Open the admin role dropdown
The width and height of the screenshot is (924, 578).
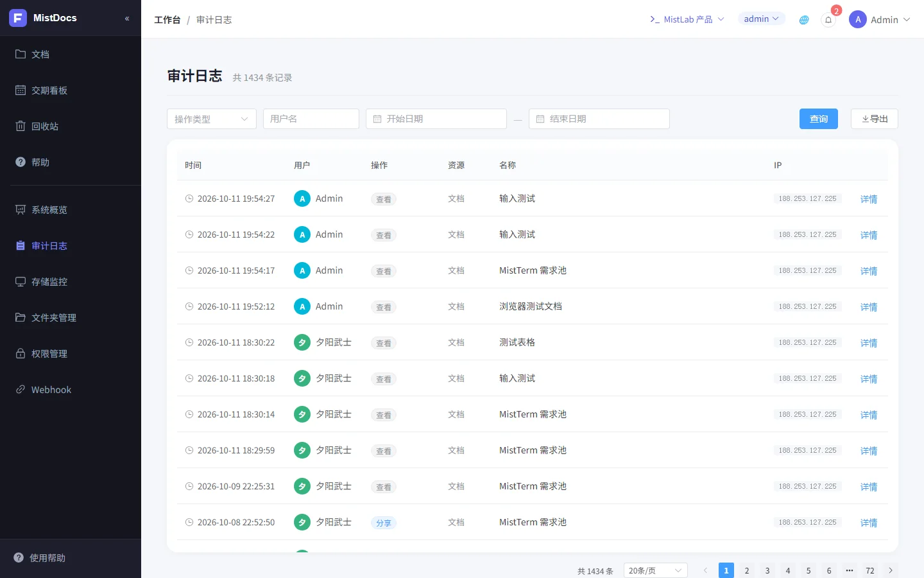(762, 19)
